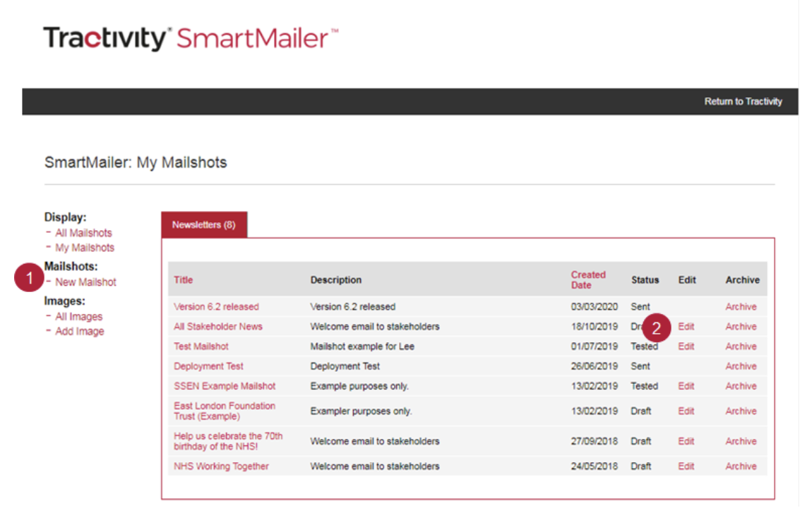Click the created date 03/03/2020
Screen dimensions: 812x532
pos(595,307)
